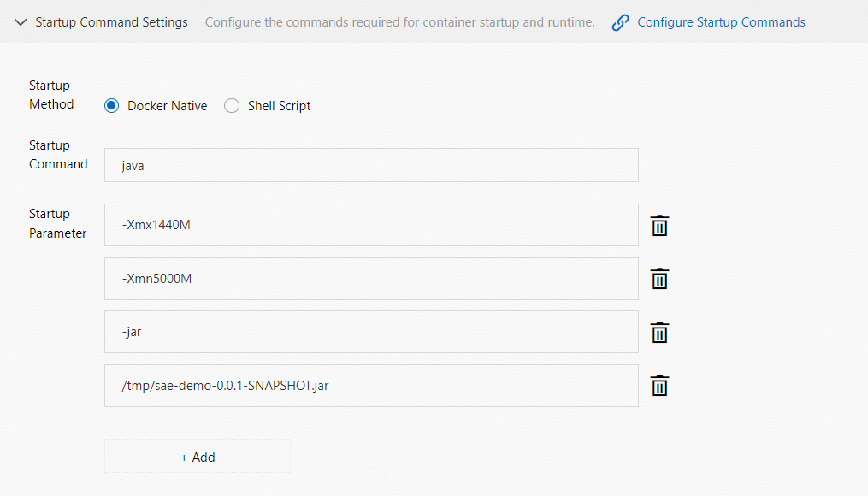The height and width of the screenshot is (496, 868).
Task: Click the section description text
Action: tap(399, 22)
